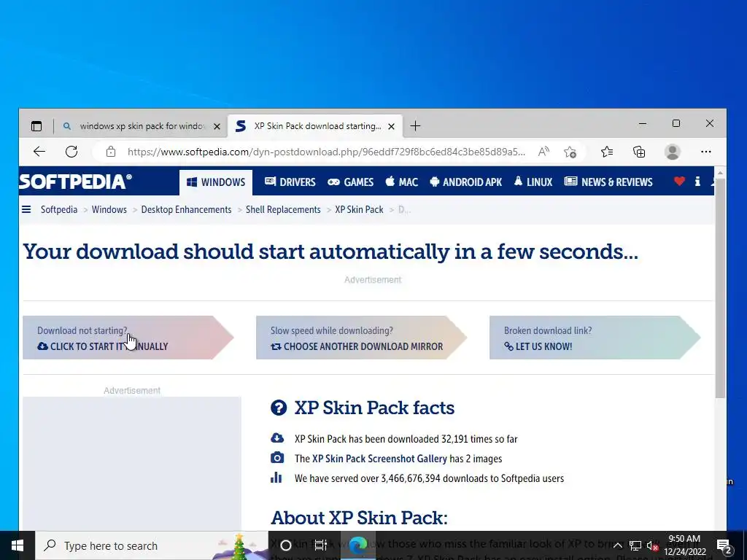Open the ANDROID APK section
This screenshot has height=560, width=747.
pos(466,182)
